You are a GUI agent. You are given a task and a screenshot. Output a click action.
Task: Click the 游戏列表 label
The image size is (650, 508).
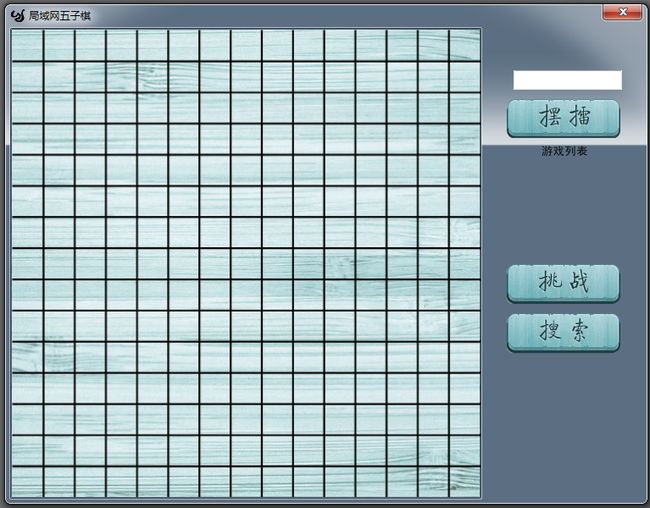pyautogui.click(x=564, y=151)
